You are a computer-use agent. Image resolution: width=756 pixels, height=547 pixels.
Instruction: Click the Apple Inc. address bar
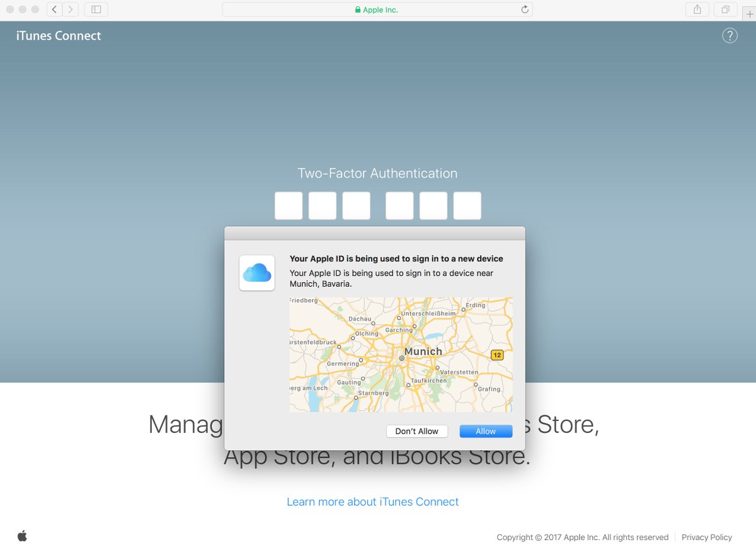[377, 9]
